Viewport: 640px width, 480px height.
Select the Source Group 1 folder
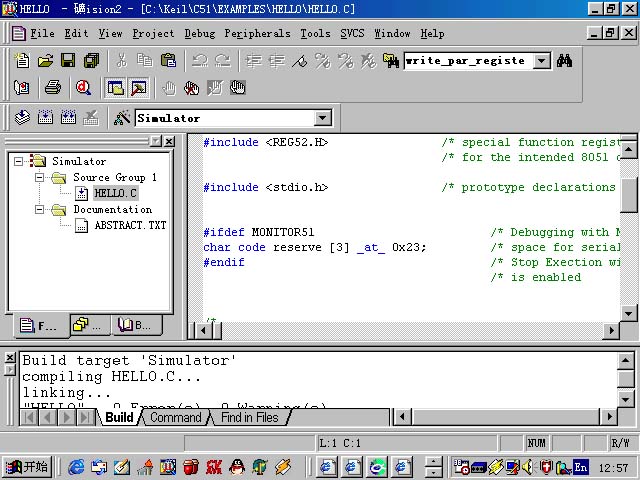115,177
